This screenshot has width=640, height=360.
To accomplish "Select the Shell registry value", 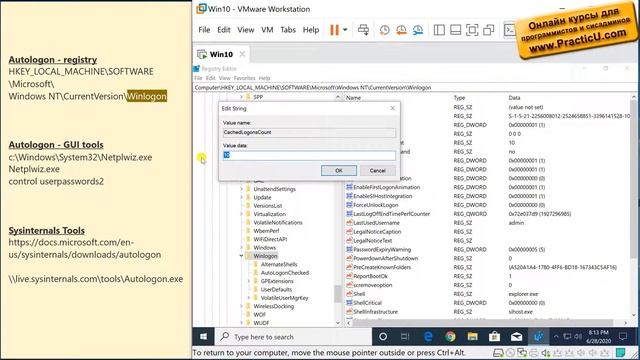I will point(359,294).
